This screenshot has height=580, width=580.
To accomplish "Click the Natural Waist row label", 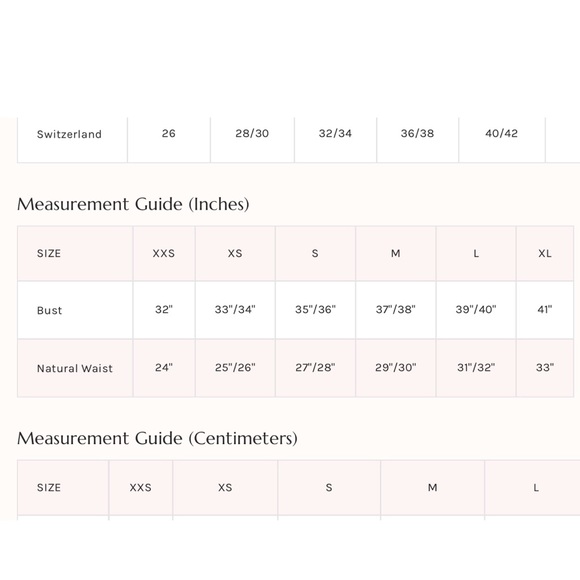I will click(75, 368).
